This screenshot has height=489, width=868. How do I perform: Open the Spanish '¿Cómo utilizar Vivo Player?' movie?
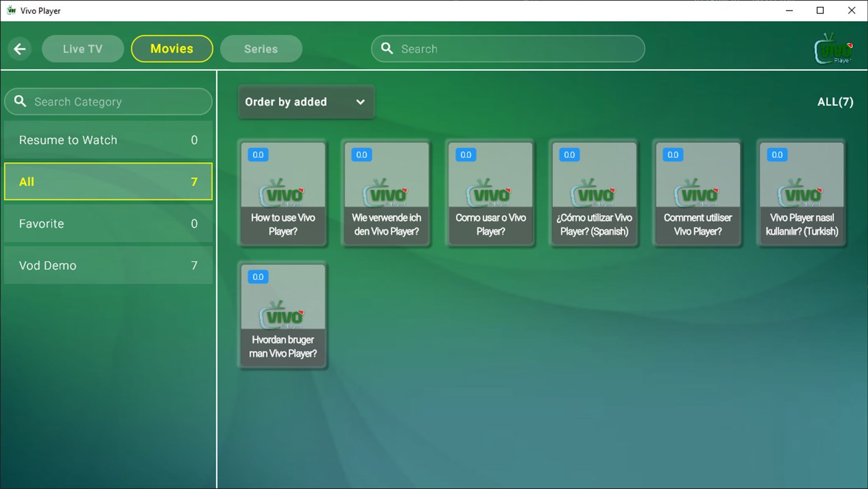594,193
